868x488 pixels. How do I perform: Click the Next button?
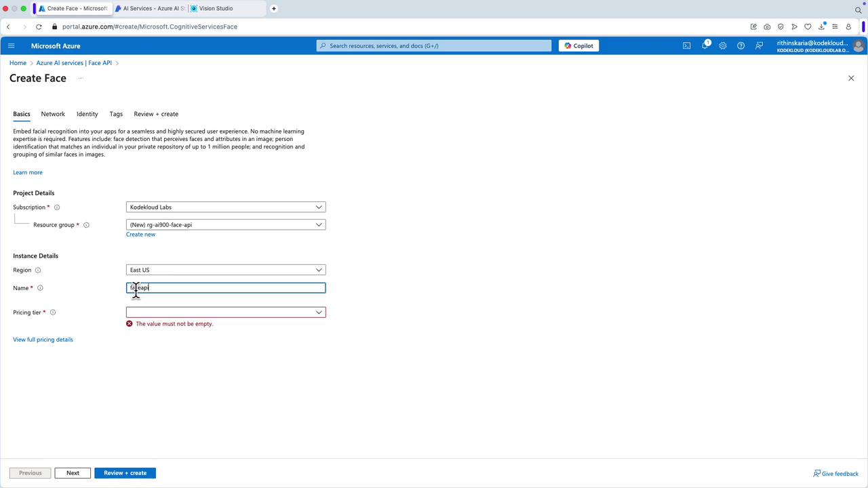pyautogui.click(x=73, y=473)
